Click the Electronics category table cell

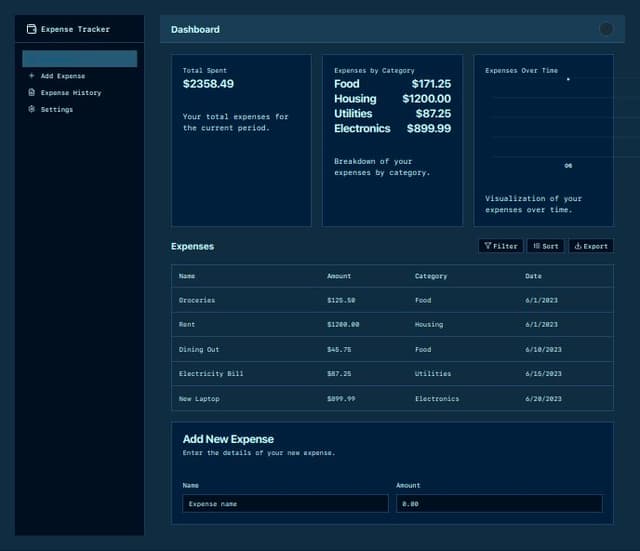coord(437,399)
